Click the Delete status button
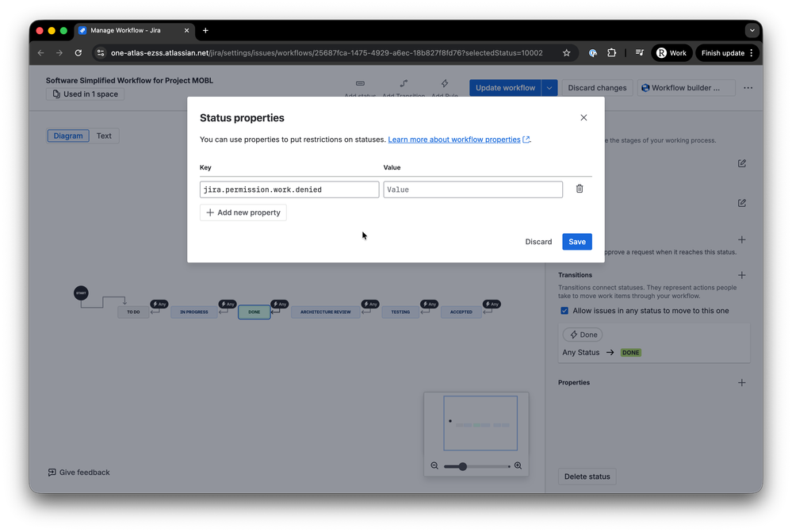 tap(587, 477)
